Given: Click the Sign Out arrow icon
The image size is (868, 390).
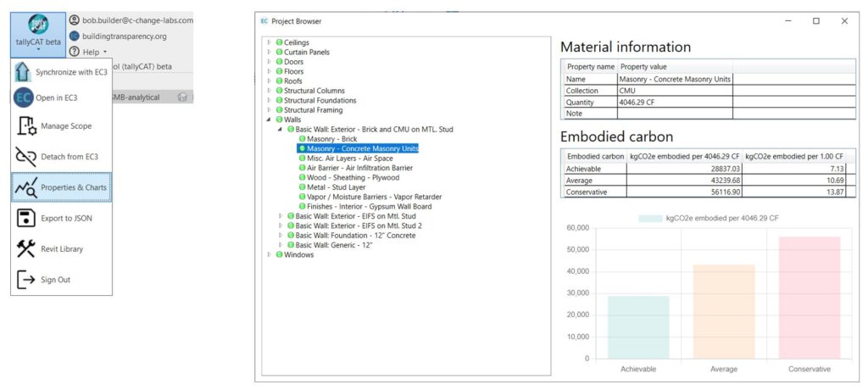Looking at the screenshot, I should tap(26, 280).
